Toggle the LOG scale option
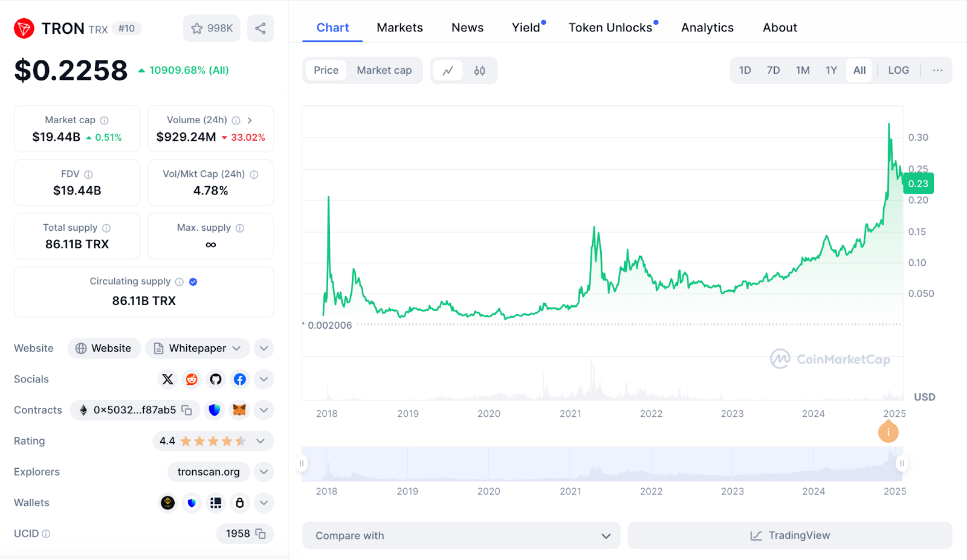The image size is (967, 560). click(x=898, y=71)
